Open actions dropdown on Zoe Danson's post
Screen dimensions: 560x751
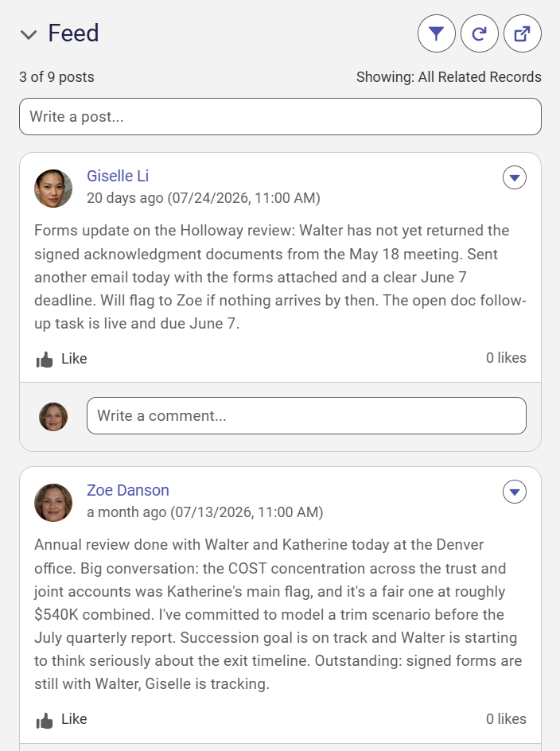pyautogui.click(x=515, y=492)
